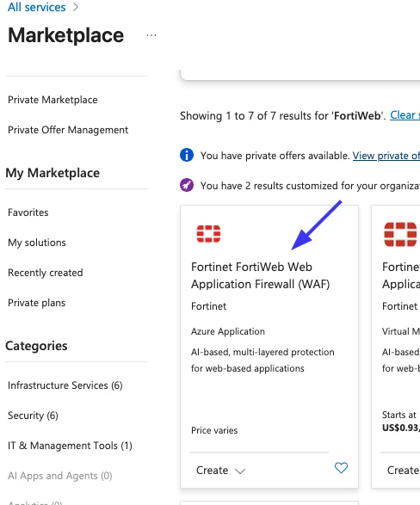
Task: Open the All services breadcrumb link
Action: tap(37, 7)
